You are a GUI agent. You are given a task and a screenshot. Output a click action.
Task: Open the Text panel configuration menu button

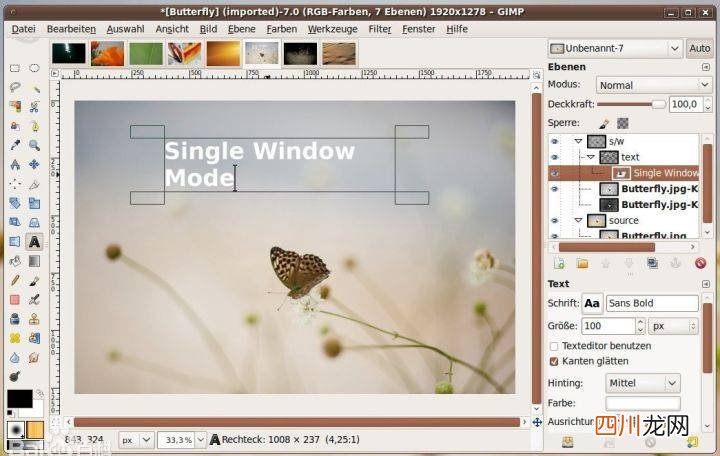(706, 284)
